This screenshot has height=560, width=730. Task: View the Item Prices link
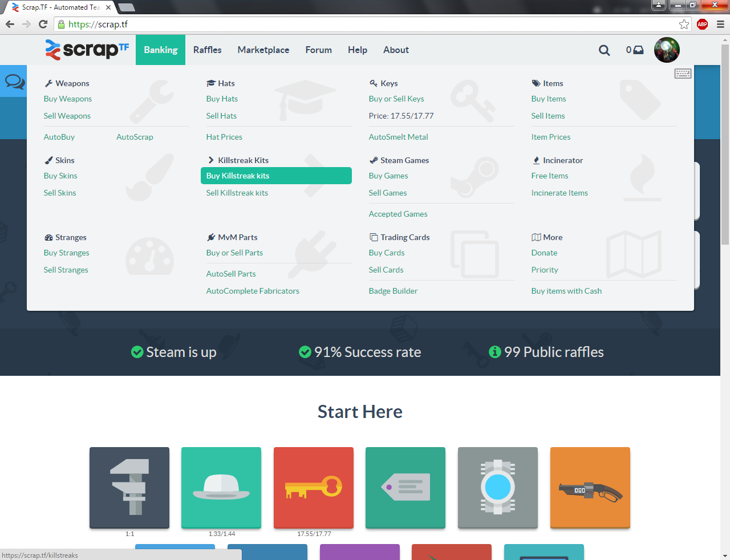[551, 137]
